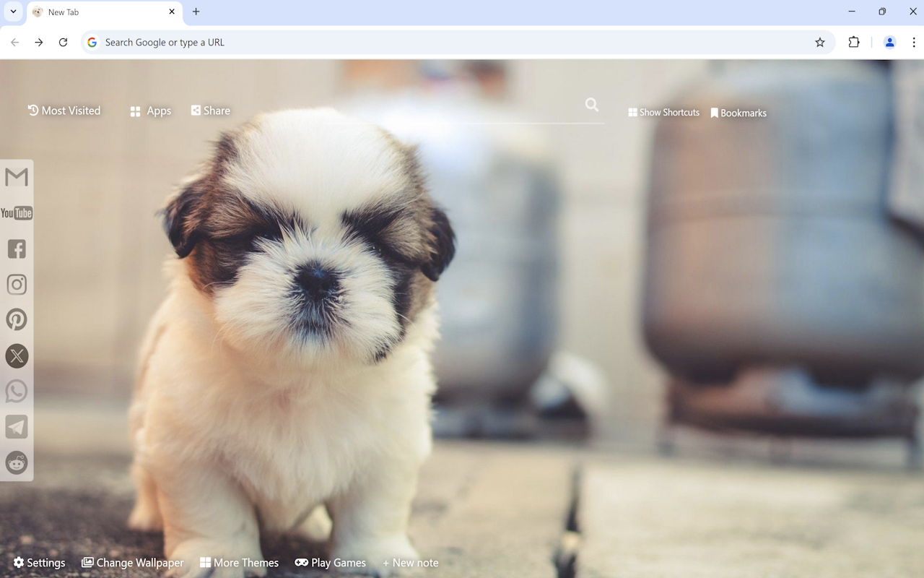Image resolution: width=924 pixels, height=578 pixels.
Task: Open Instagram from the sidebar
Action: pos(16,284)
